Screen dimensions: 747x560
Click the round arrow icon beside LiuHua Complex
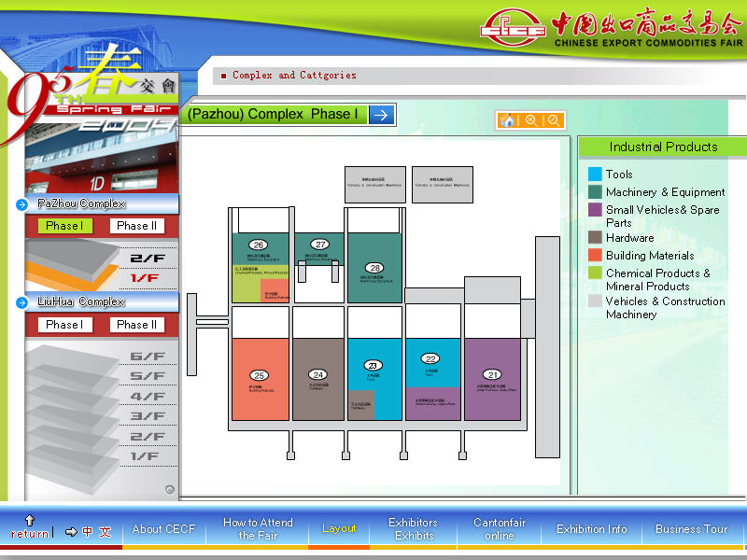pyautogui.click(x=21, y=302)
